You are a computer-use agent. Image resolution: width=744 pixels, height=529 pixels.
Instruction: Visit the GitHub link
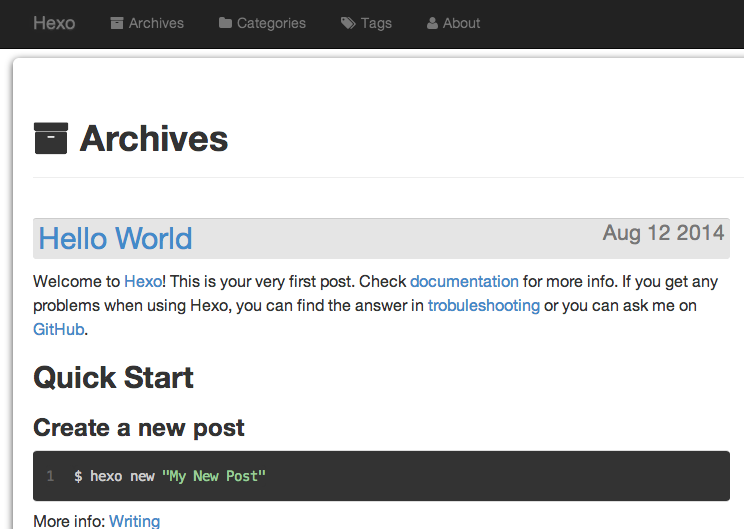(x=59, y=329)
